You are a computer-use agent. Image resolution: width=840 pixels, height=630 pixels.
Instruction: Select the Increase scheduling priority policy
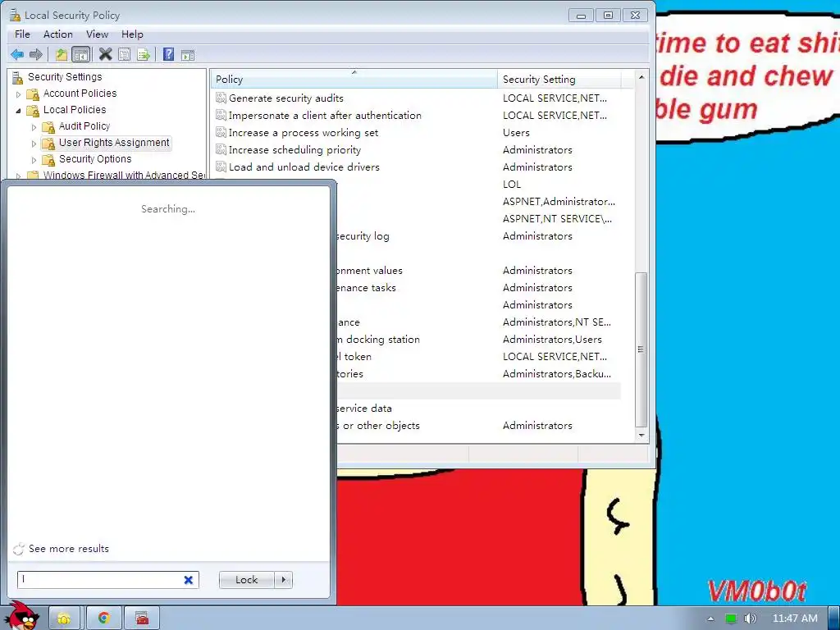[x=294, y=149]
